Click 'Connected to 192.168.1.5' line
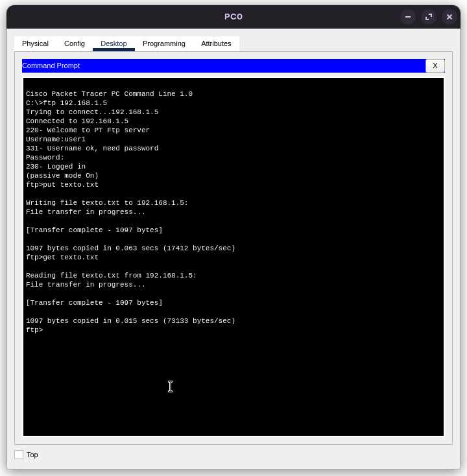The image size is (467, 476). coord(77,121)
